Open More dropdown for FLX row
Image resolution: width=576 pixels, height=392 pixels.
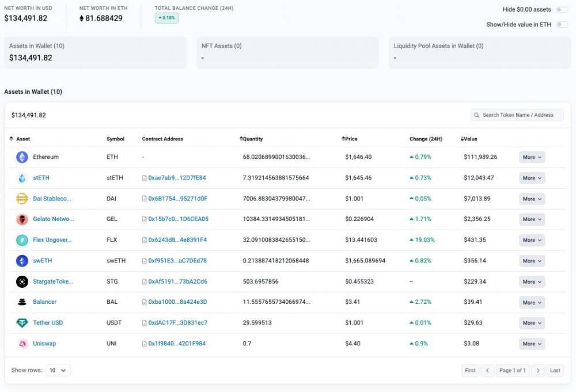coord(532,240)
